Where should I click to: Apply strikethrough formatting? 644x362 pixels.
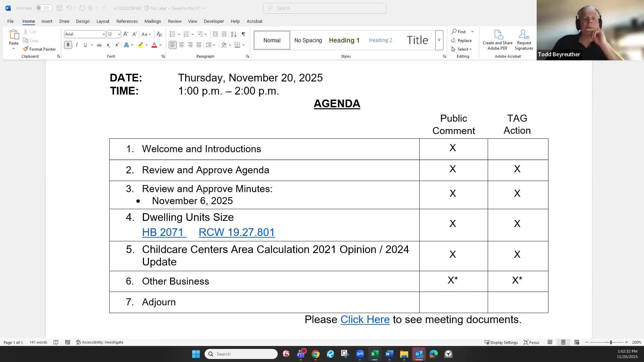pyautogui.click(x=99, y=45)
